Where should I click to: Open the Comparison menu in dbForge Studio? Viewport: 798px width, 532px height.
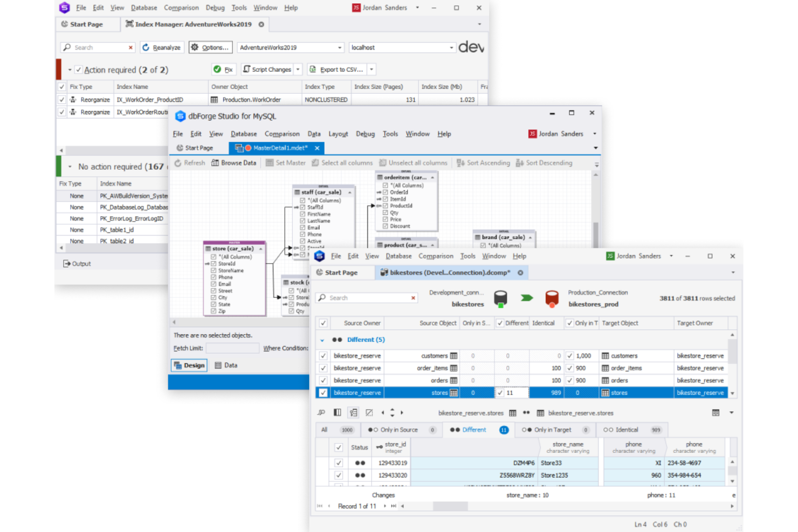coord(282,134)
